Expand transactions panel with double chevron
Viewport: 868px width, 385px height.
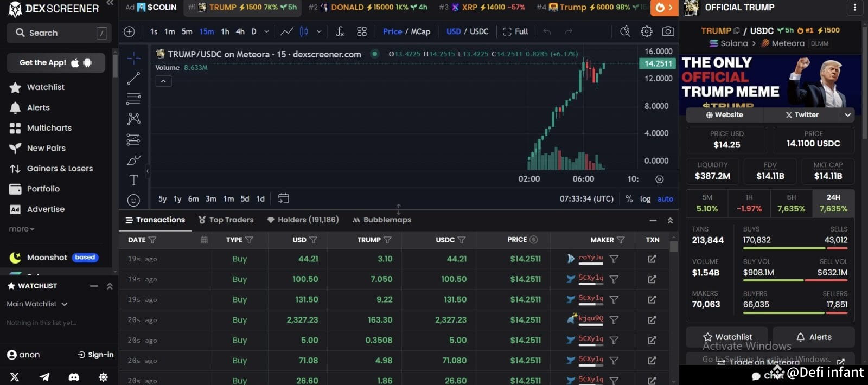click(x=670, y=220)
